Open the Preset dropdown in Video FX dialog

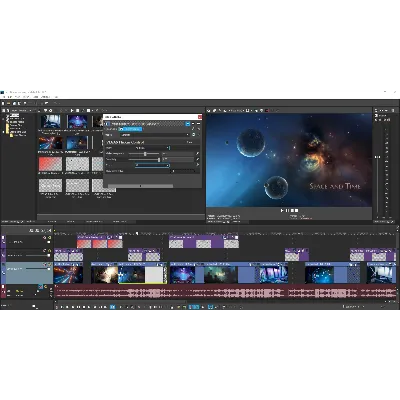pos(155,135)
